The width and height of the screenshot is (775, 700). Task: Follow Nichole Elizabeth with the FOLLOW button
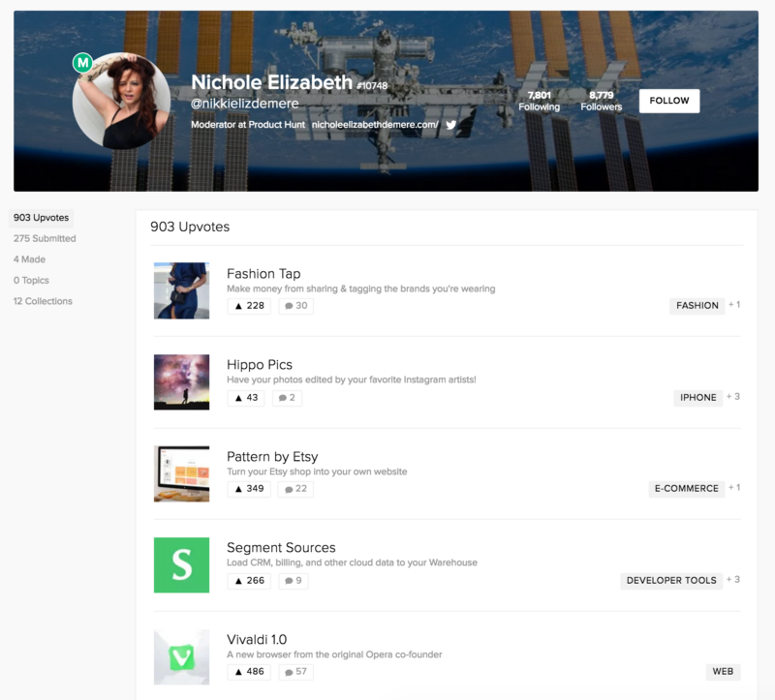coord(668,101)
